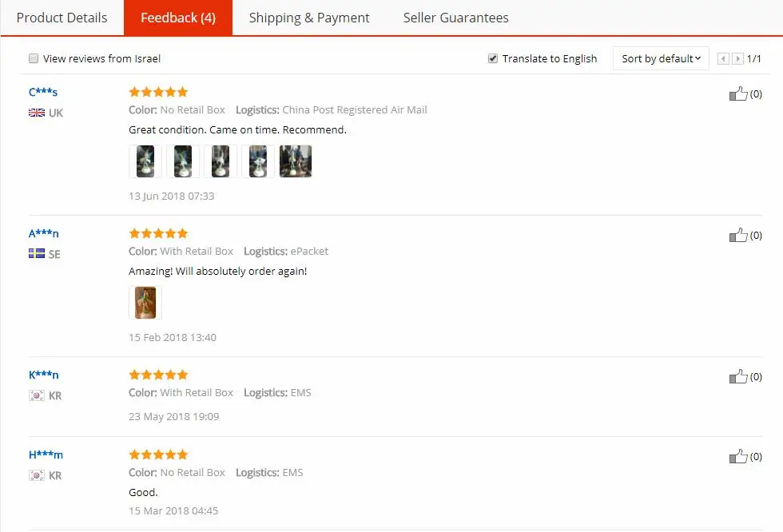Go to next feedback page arrow
The width and height of the screenshot is (783, 532).
[737, 59]
